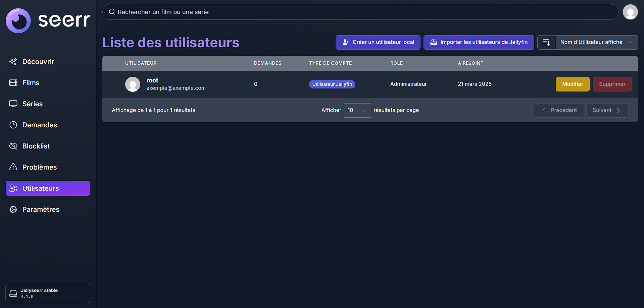This screenshot has width=644, height=308.
Task: Open the root username link
Action: 152,80
